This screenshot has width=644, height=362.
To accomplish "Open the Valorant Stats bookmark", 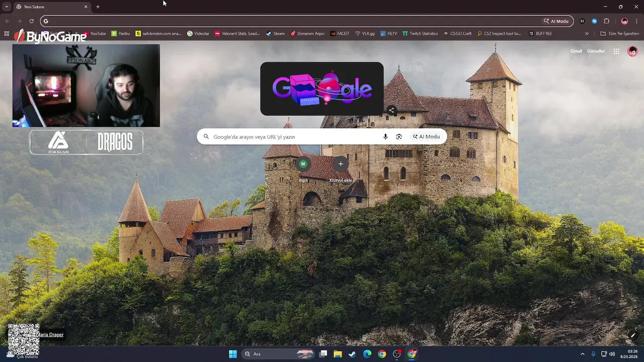I will click(x=237, y=34).
